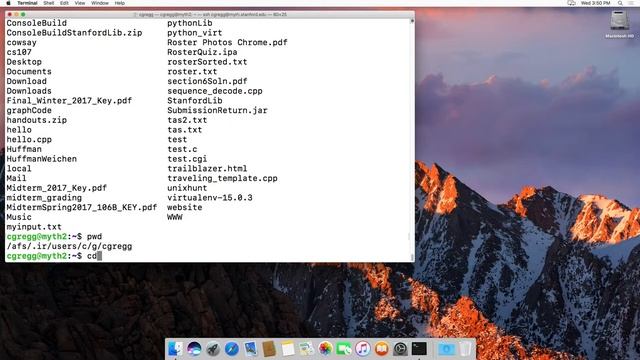Click section6Soln.pdf filename
Image resolution: width=640 pixels, height=360 pixels.
pos(207,81)
